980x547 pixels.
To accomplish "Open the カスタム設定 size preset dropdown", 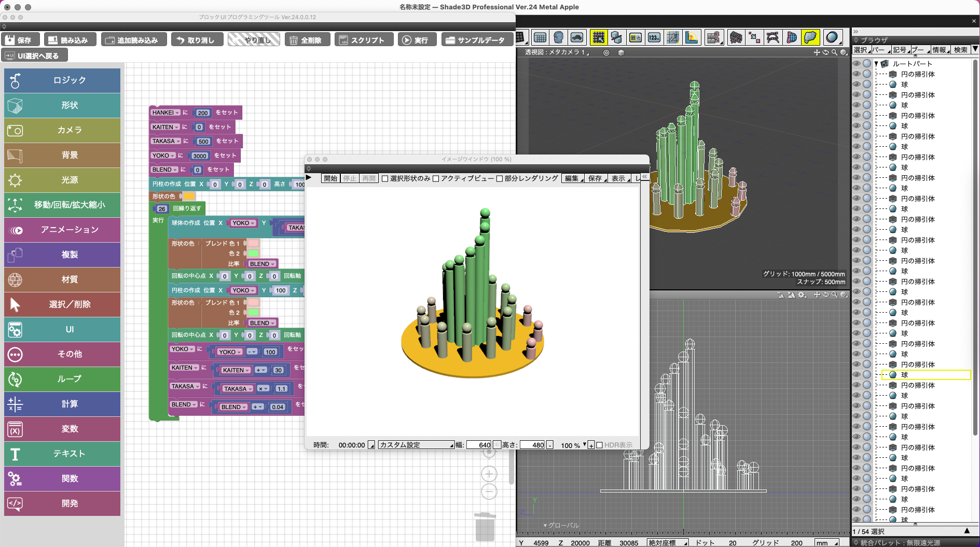I will tap(416, 445).
